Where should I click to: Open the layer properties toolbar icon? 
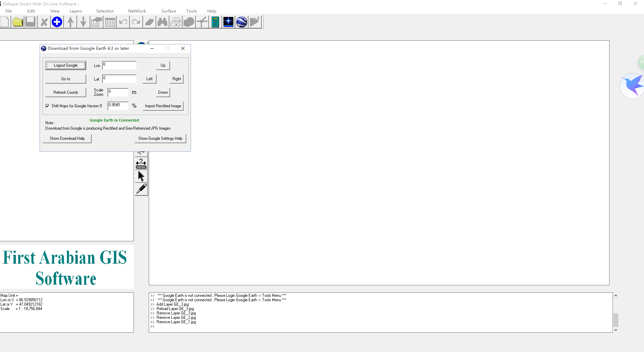tap(97, 22)
